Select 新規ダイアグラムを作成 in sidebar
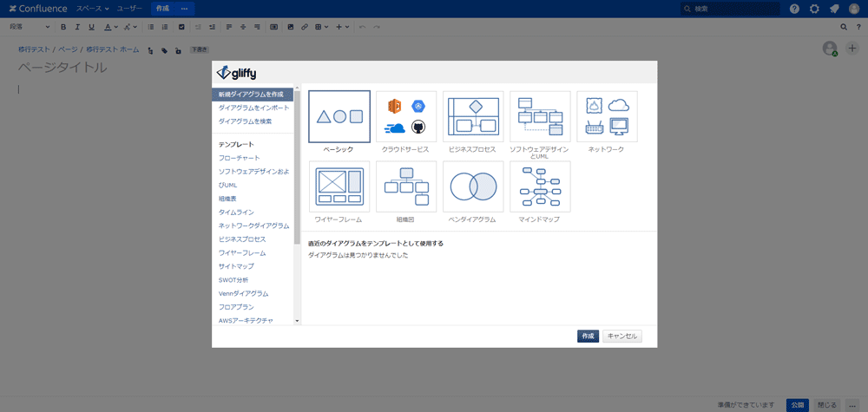This screenshot has height=412, width=868. 253,94
